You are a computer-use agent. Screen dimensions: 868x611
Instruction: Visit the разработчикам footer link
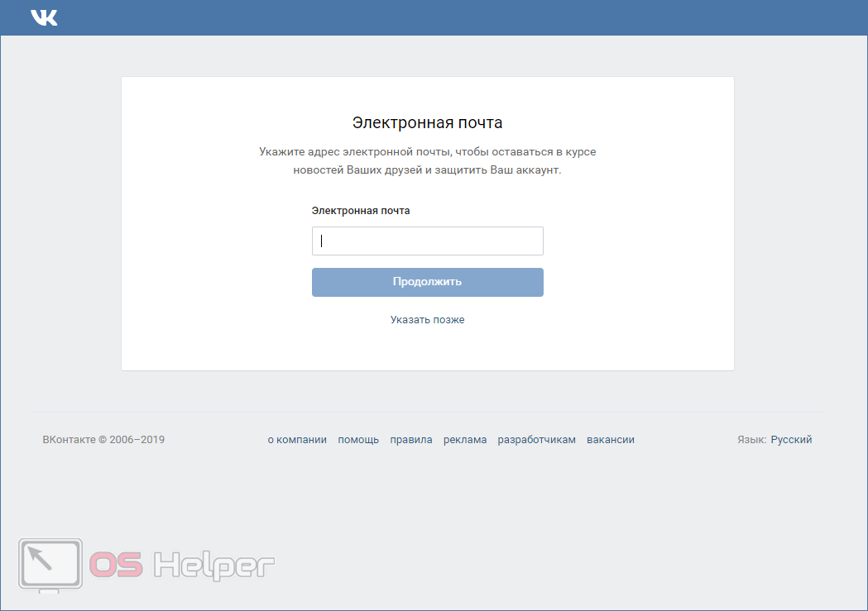tap(536, 440)
